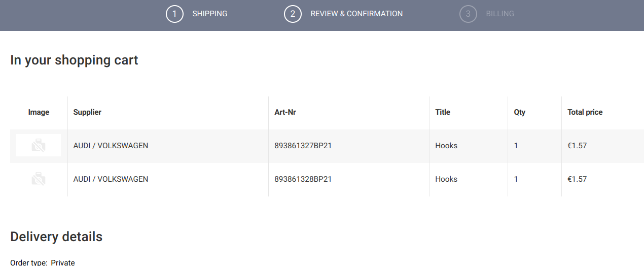Click placeholder image for 893861327BP21

point(39,146)
